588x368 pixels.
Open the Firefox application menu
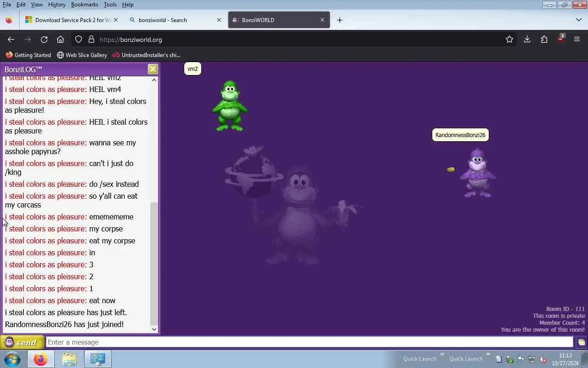[x=577, y=40]
